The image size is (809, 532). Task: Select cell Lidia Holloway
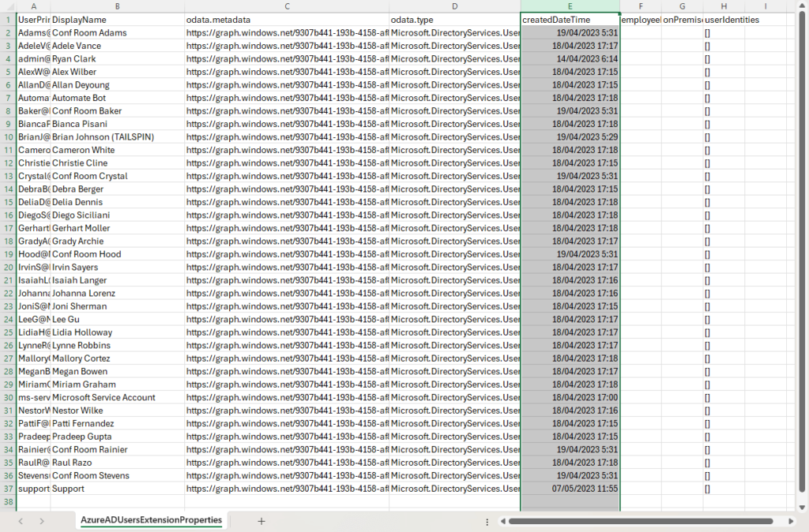(x=118, y=332)
